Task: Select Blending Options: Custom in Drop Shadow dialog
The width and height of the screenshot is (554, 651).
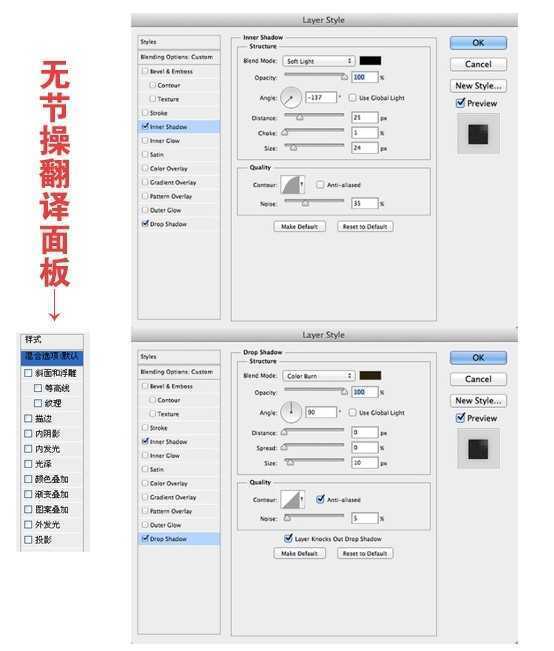Action: [179, 372]
